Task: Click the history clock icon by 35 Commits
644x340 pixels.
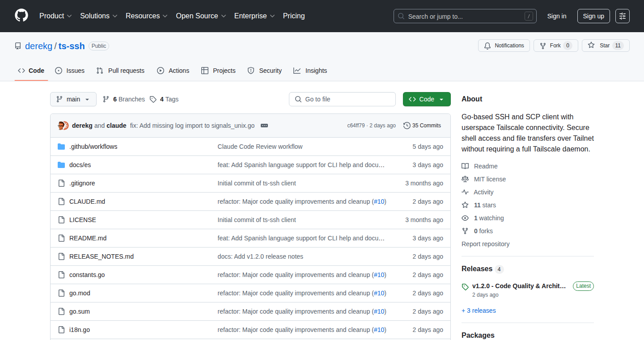Action: point(407,126)
